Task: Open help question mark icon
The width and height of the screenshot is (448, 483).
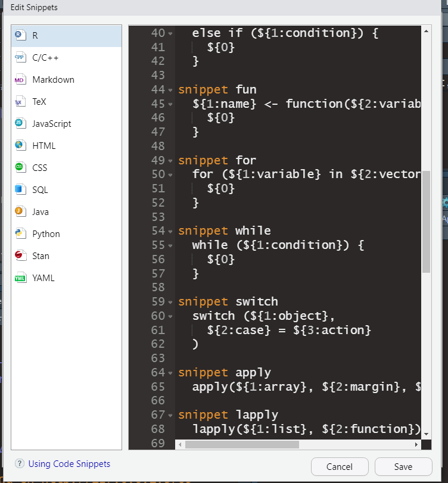Action: 20,463
